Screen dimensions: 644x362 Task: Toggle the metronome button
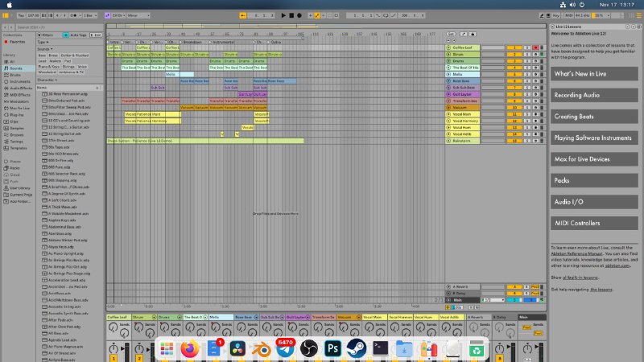pos(73,15)
